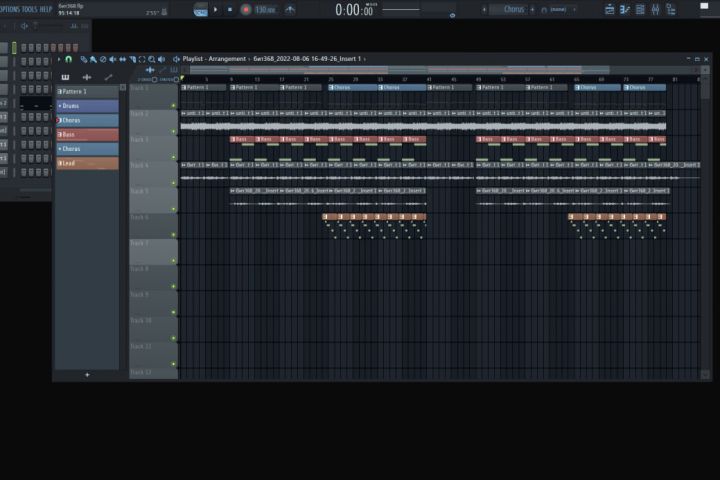Image resolution: width=720 pixels, height=480 pixels.
Task: Click the waveform icon above the track headers
Action: tap(150, 70)
